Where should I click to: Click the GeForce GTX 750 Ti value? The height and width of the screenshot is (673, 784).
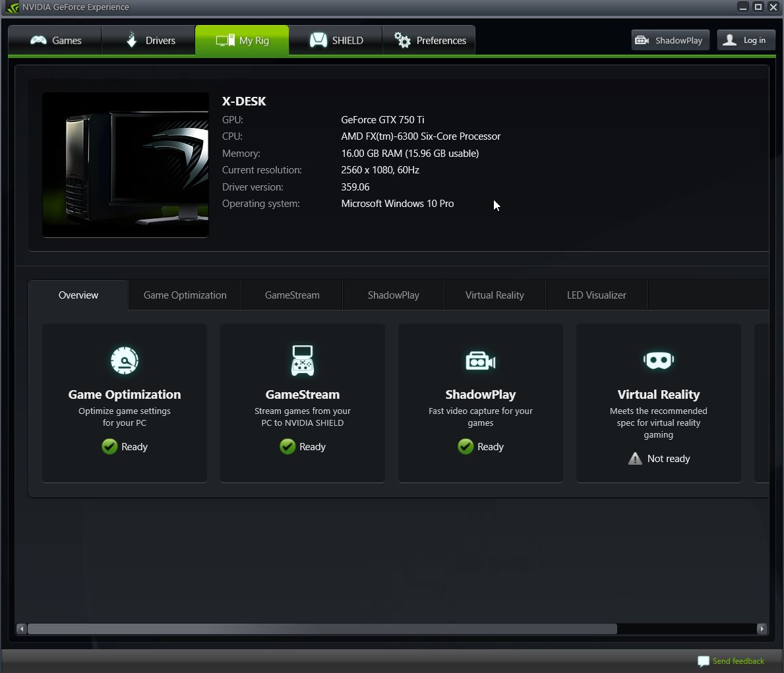click(x=382, y=119)
